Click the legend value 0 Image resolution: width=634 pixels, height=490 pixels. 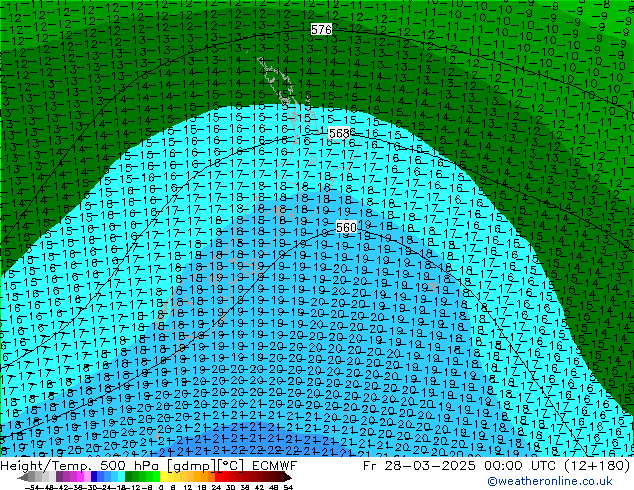(161, 487)
